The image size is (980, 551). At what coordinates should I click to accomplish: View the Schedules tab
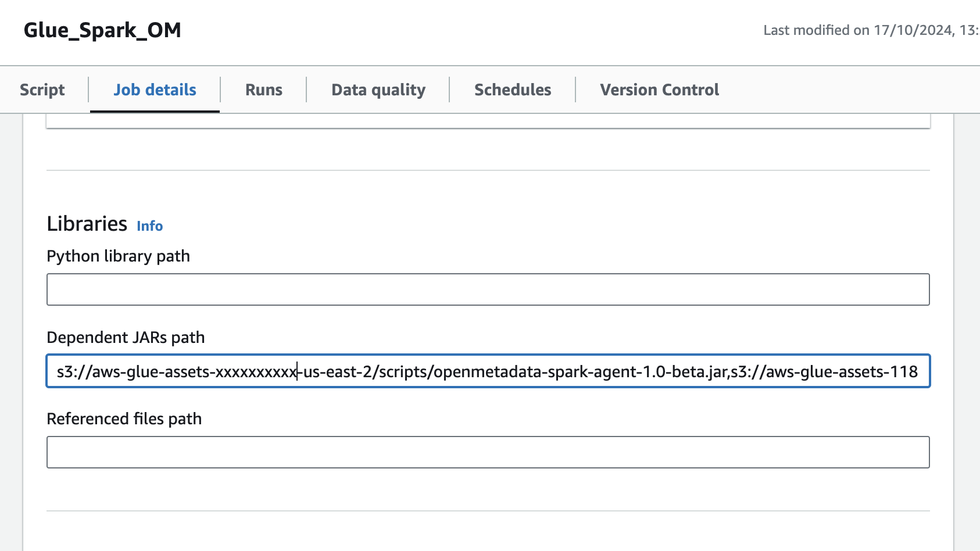[x=513, y=90]
